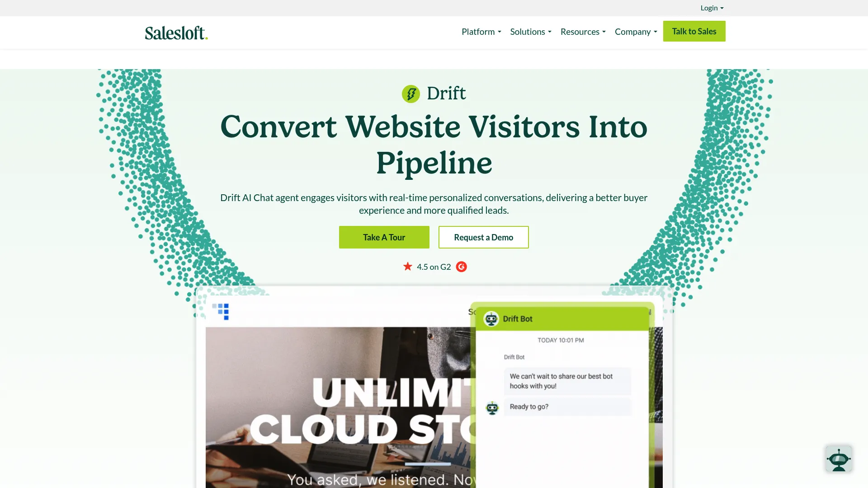Expand the Login dropdown

(712, 8)
